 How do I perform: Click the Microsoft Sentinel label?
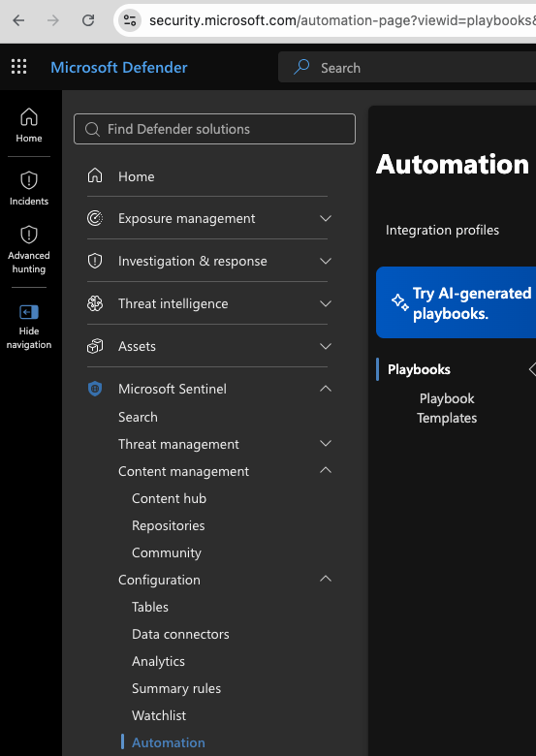click(x=173, y=389)
